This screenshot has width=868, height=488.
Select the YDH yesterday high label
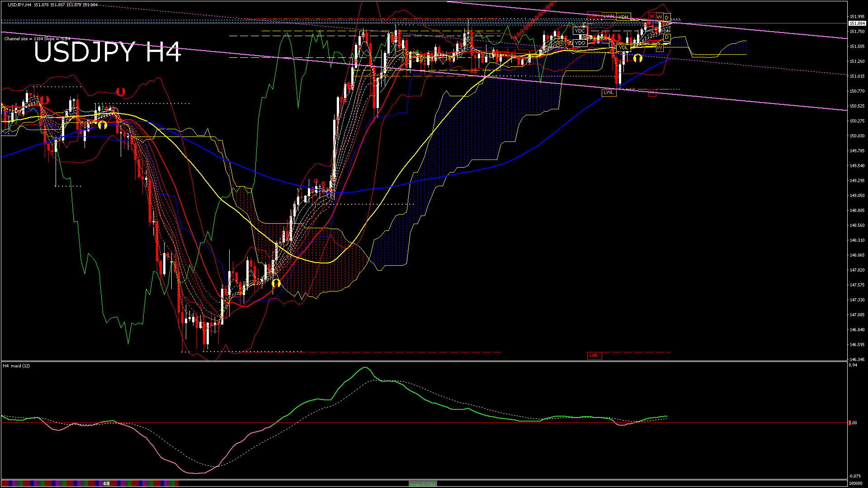[624, 17]
